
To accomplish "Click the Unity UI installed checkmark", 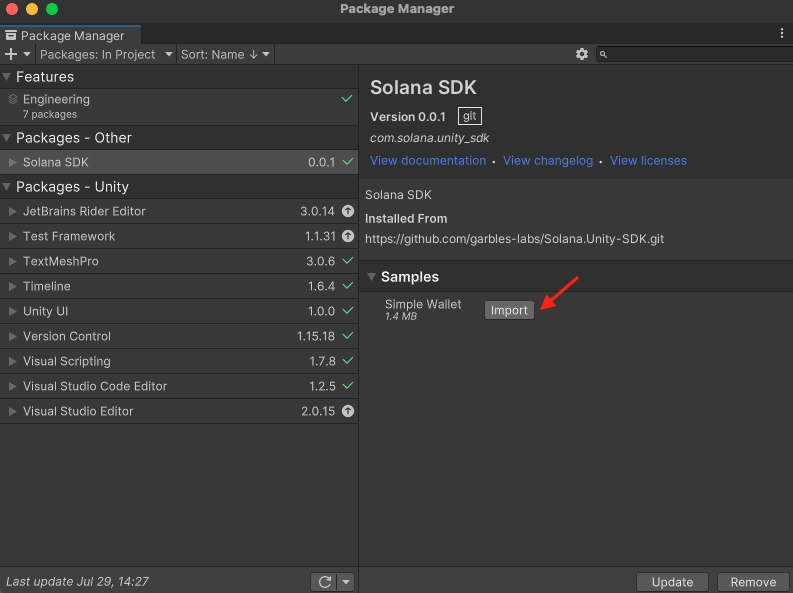I will coord(347,310).
